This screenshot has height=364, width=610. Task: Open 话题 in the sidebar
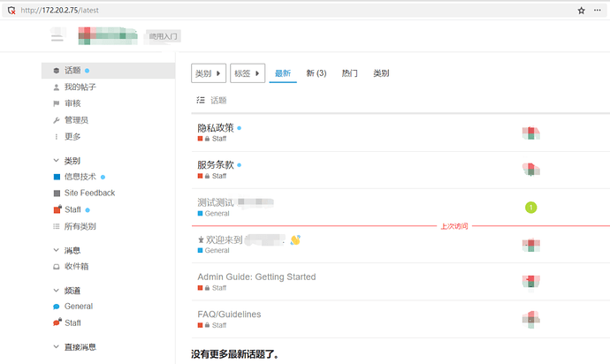point(108,71)
